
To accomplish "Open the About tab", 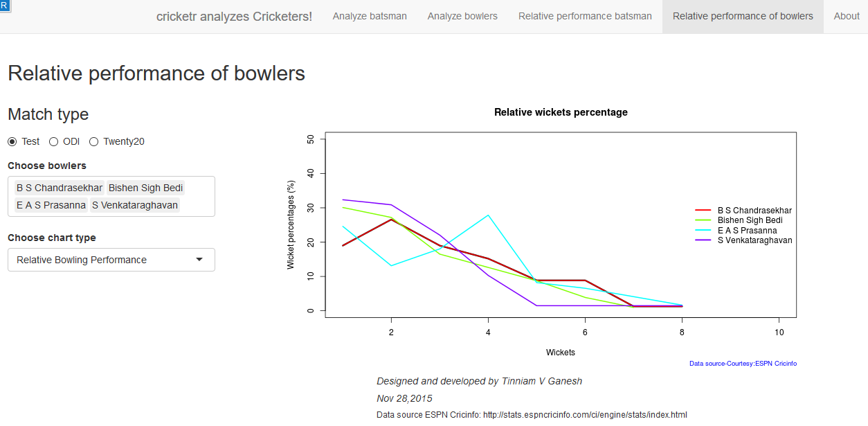I will pos(847,16).
